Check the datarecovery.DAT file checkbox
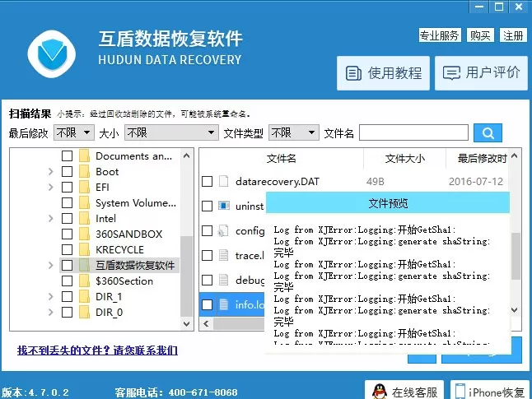Image resolution: width=532 pixels, height=399 pixels. point(207,181)
